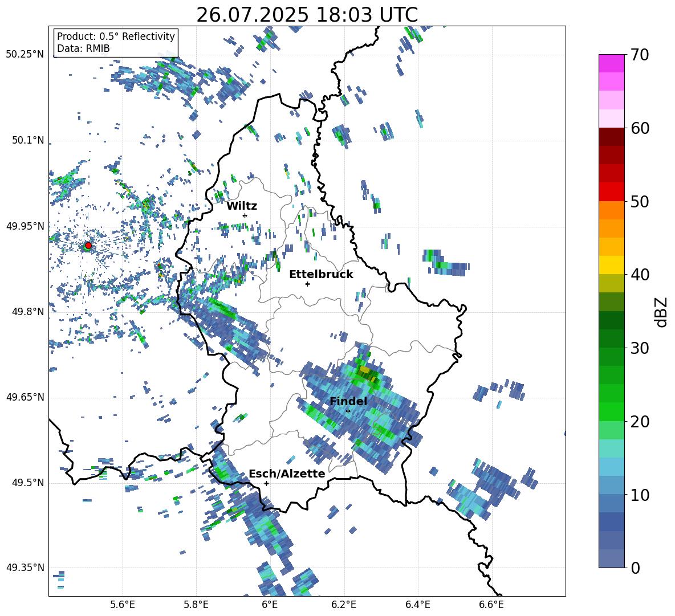The image size is (675, 616).
Task: Click the 40 tick on colorbar
Action: [x=640, y=275]
